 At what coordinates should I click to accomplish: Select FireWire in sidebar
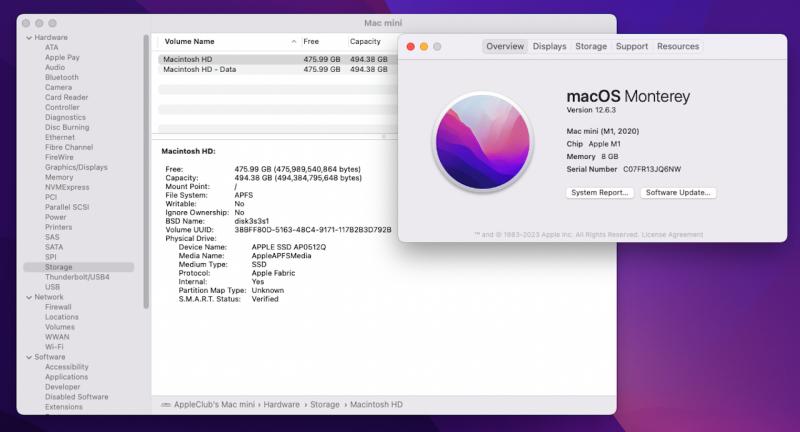[x=59, y=157]
